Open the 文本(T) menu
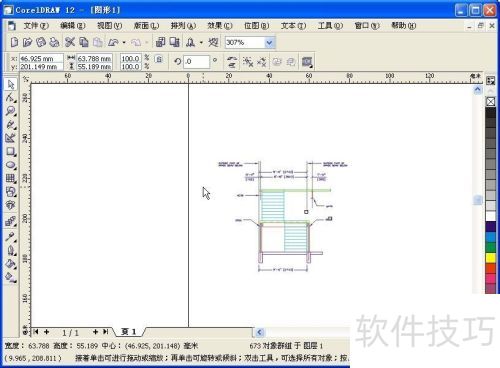 [293, 26]
